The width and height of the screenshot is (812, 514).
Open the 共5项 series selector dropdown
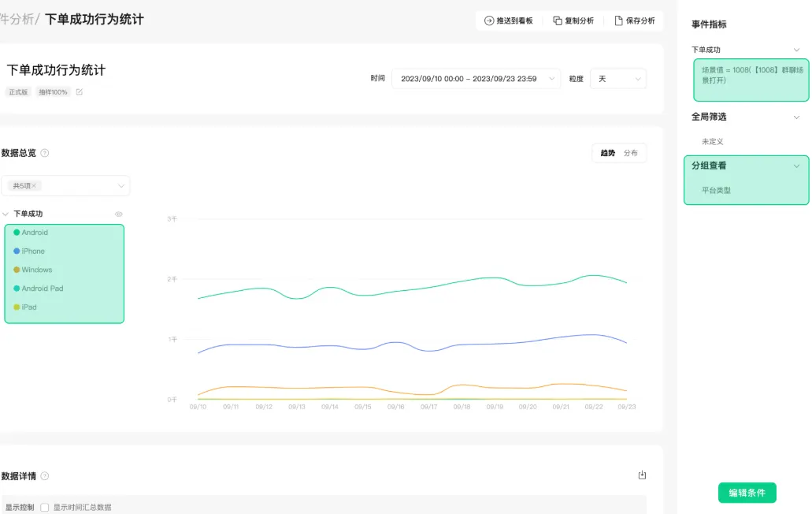(x=66, y=185)
